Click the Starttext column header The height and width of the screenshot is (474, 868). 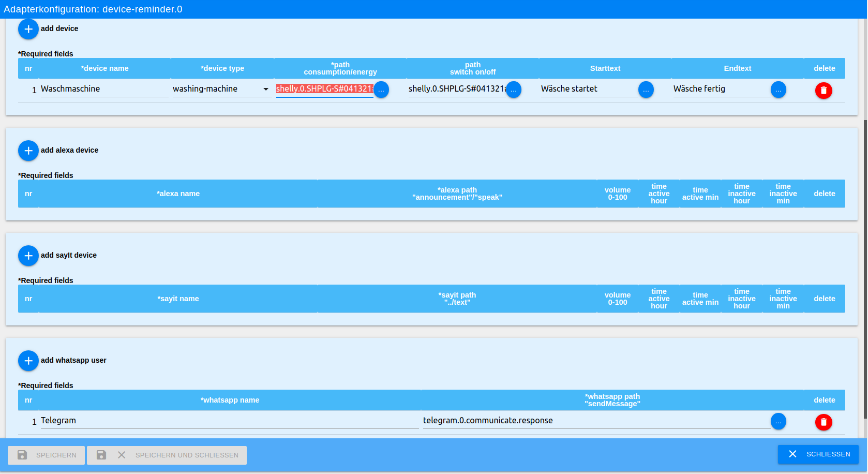(x=605, y=68)
